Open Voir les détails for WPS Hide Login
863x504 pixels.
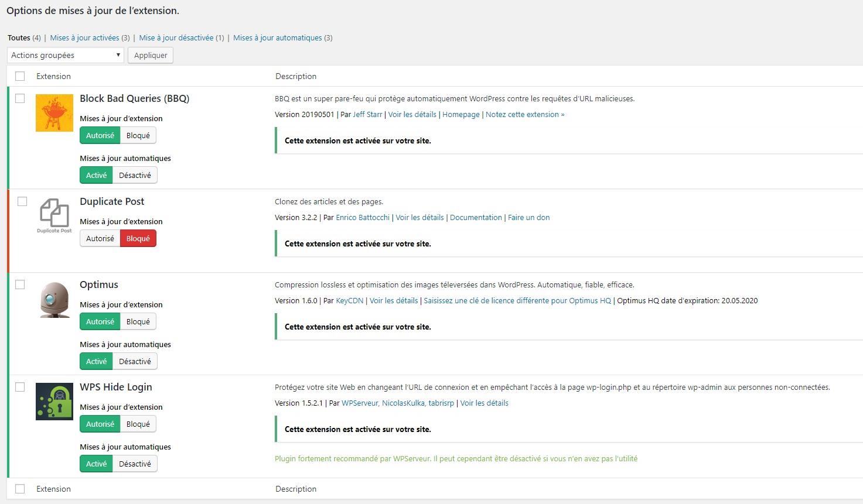tap(485, 403)
